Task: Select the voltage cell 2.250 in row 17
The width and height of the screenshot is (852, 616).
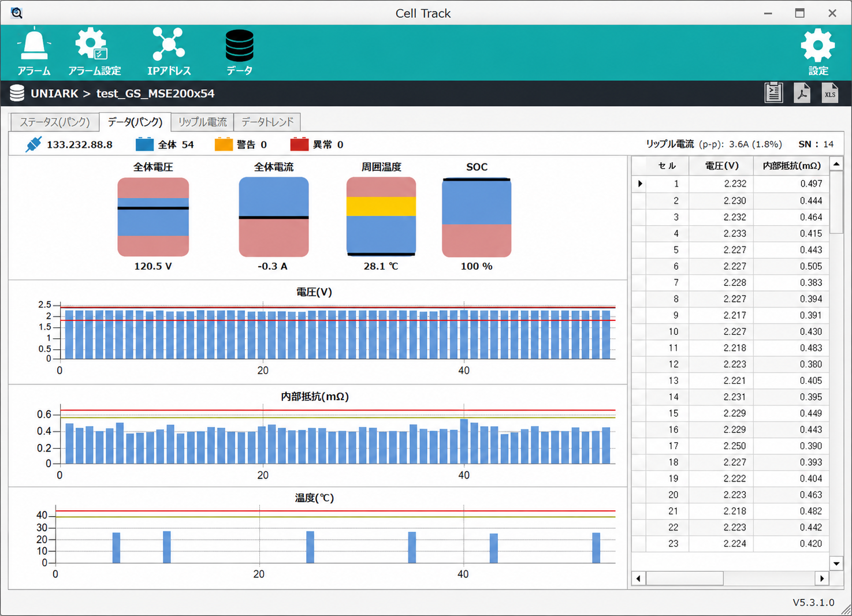Action: [x=721, y=446]
